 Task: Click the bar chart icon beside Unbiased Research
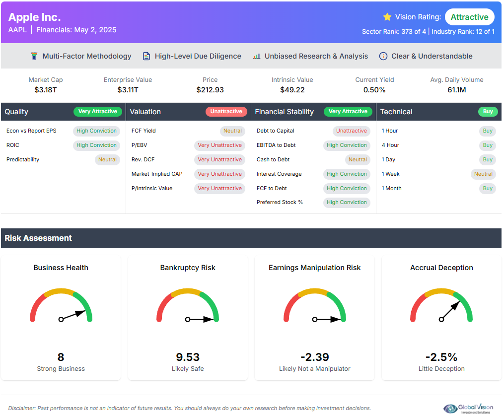[x=257, y=56]
